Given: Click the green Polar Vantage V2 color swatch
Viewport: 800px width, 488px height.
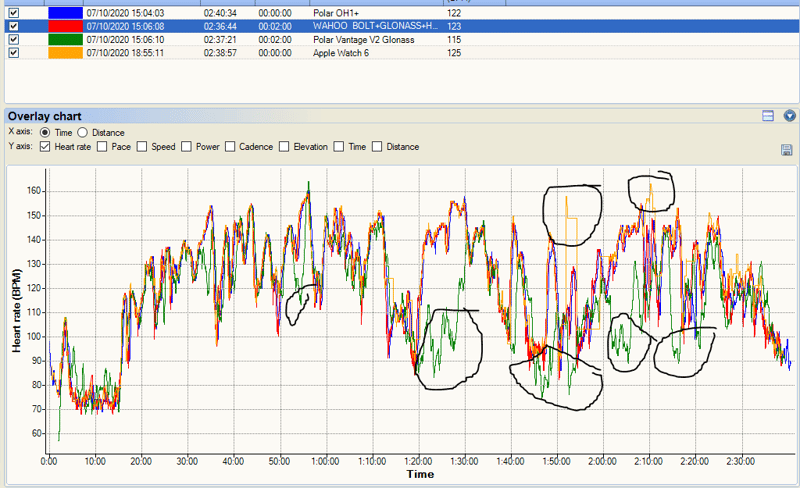Looking at the screenshot, I should click(x=65, y=40).
